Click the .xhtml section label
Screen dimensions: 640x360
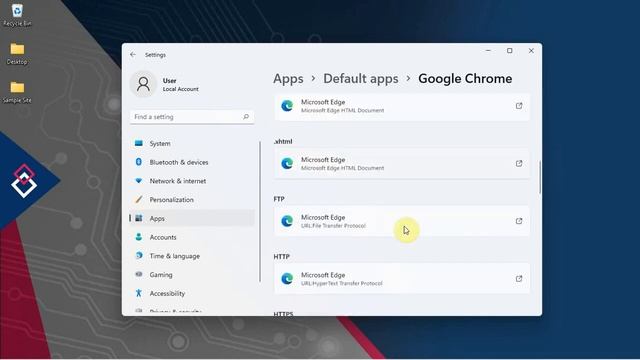283,141
